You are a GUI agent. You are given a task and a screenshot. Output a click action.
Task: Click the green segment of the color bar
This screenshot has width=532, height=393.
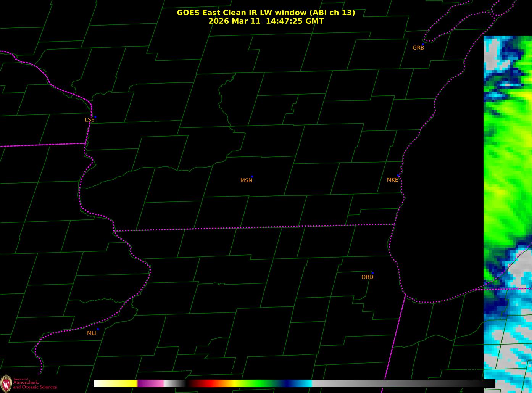coord(260,383)
